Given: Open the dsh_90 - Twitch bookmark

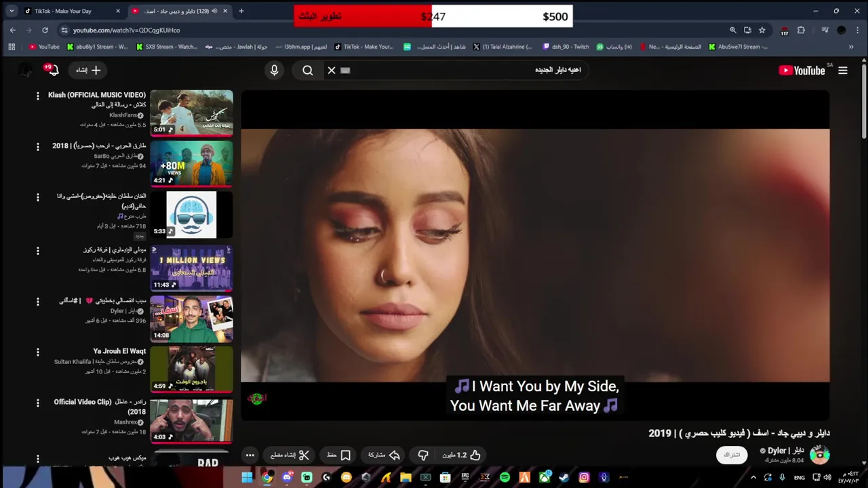Looking at the screenshot, I should (566, 47).
